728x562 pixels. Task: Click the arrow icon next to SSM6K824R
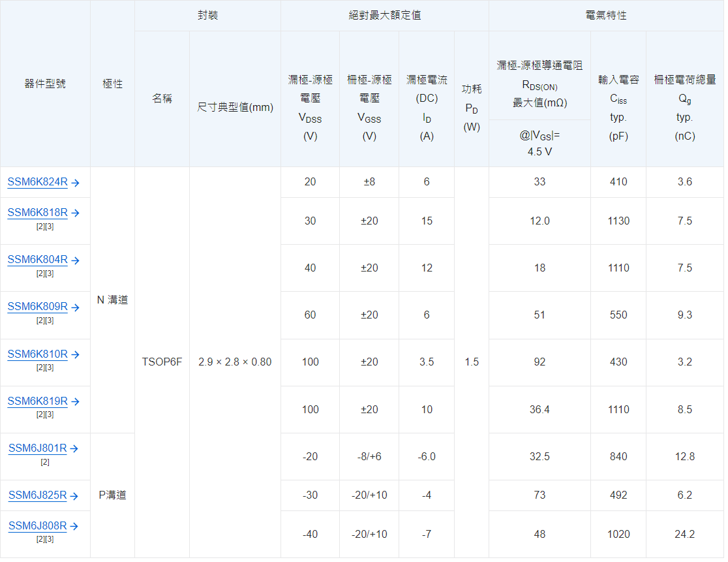click(75, 183)
